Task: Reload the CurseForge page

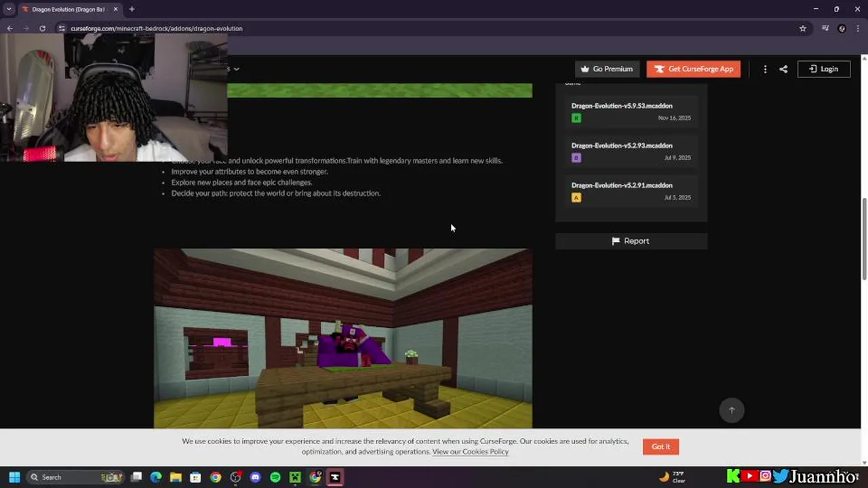Action: [x=42, y=28]
